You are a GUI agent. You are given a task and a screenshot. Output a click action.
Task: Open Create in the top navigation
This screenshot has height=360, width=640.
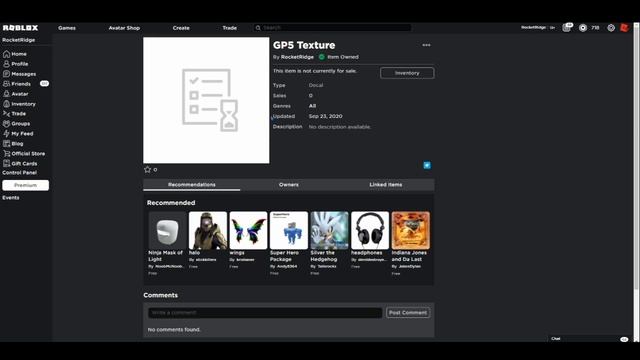[181, 28]
